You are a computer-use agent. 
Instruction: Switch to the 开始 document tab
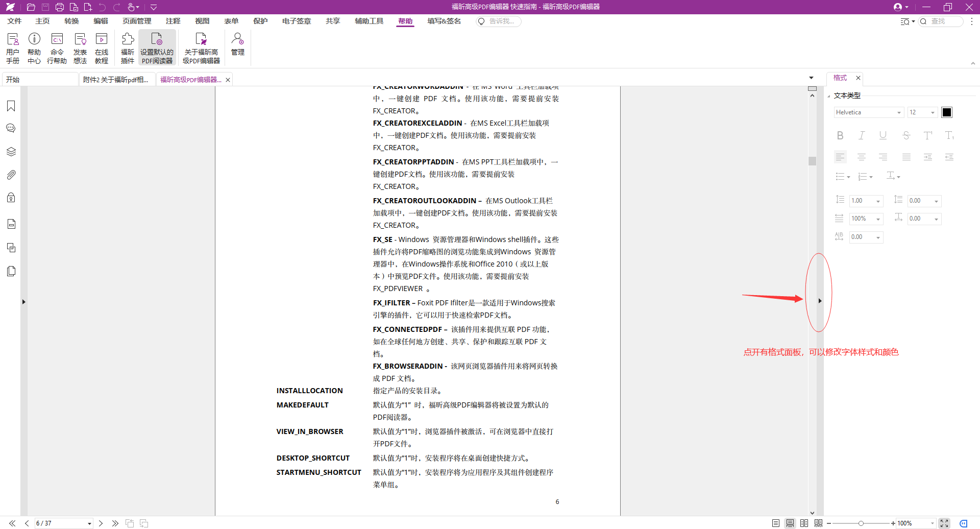coord(40,80)
